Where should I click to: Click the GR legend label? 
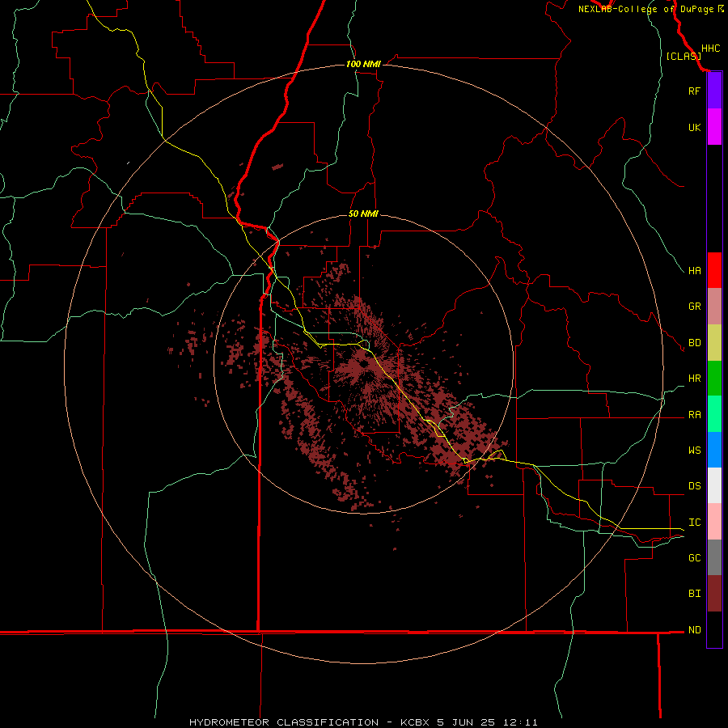click(694, 307)
